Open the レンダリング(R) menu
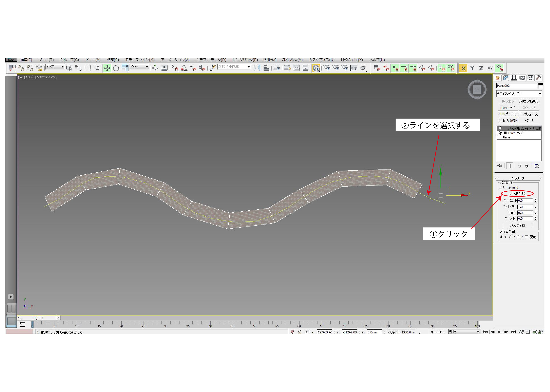The width and height of the screenshot is (550, 392). (x=245, y=60)
